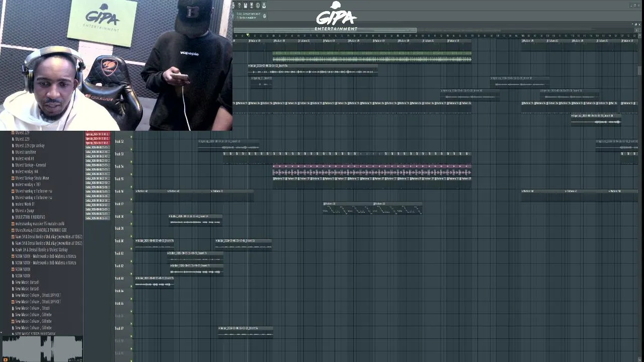Click the file icon beside Mulest Vankay - General

(x=13, y=165)
